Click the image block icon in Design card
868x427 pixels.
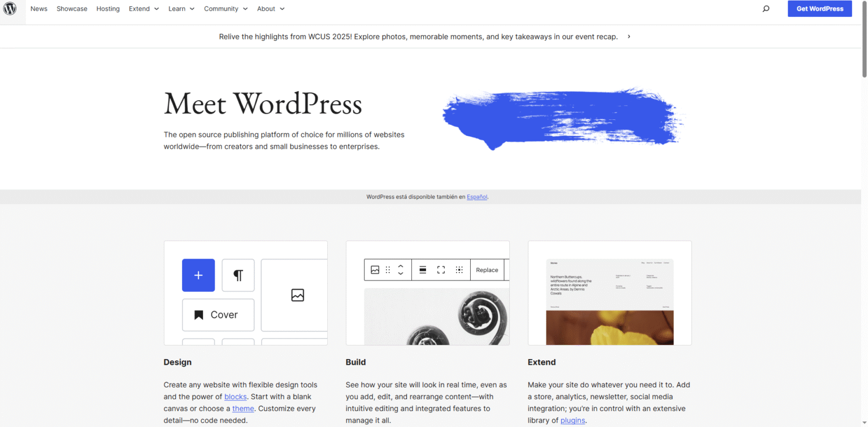[x=298, y=295]
